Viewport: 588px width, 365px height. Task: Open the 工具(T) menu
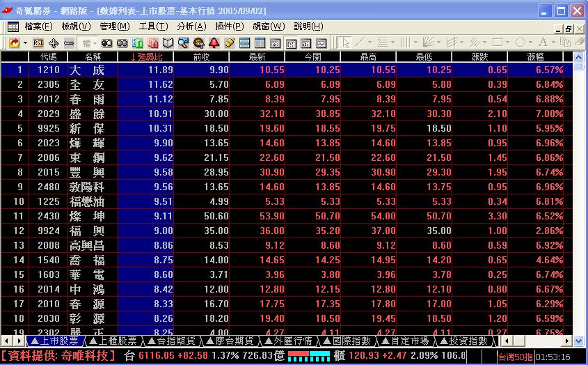[153, 26]
